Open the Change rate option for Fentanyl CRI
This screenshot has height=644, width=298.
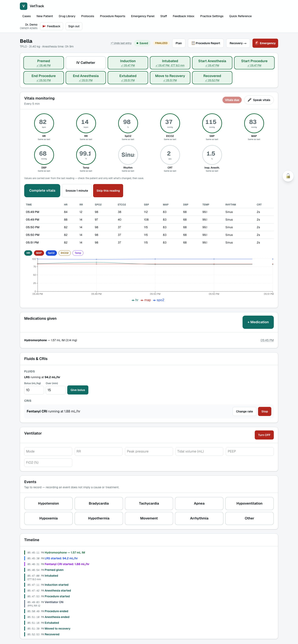244,411
